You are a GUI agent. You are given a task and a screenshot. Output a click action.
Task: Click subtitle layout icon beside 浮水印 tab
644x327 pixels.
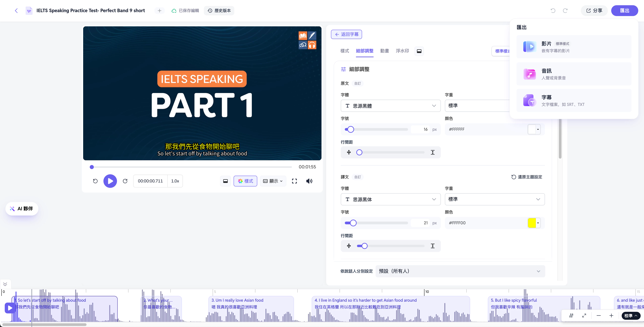[x=419, y=51]
